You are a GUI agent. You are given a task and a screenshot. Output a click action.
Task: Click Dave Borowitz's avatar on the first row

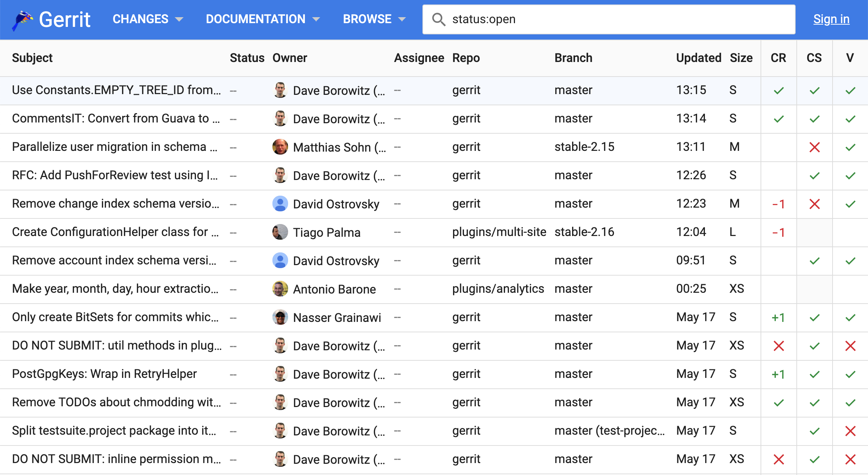280,90
